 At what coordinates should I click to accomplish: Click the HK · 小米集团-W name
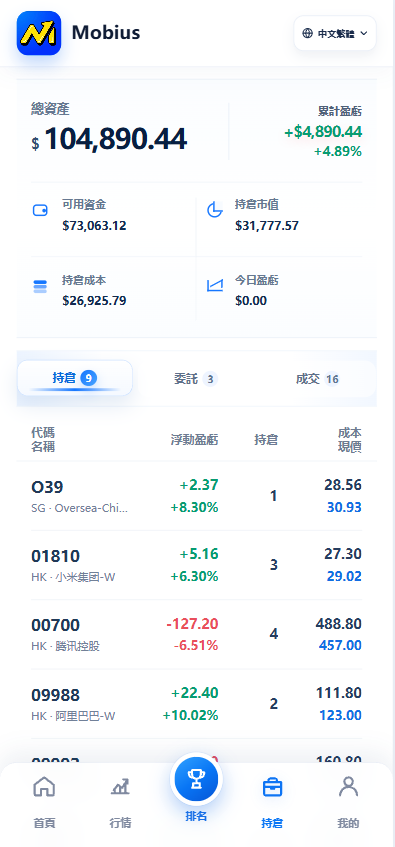(x=73, y=577)
